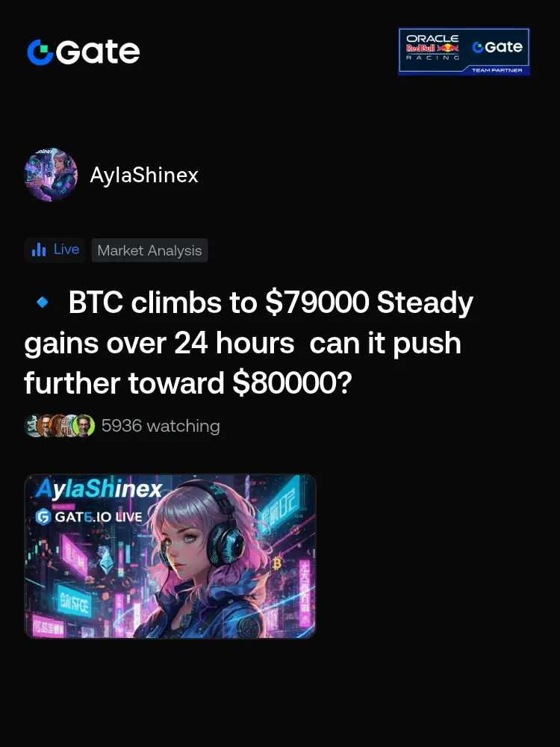The height and width of the screenshot is (747, 560).
Task: Select the TEAM PARTNER label
Action: pyautogui.click(x=497, y=70)
